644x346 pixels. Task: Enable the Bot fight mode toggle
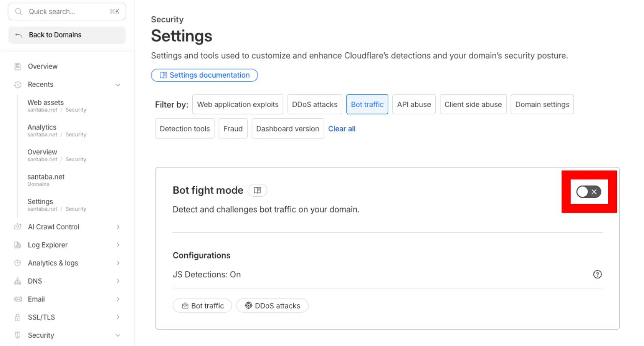pos(589,192)
